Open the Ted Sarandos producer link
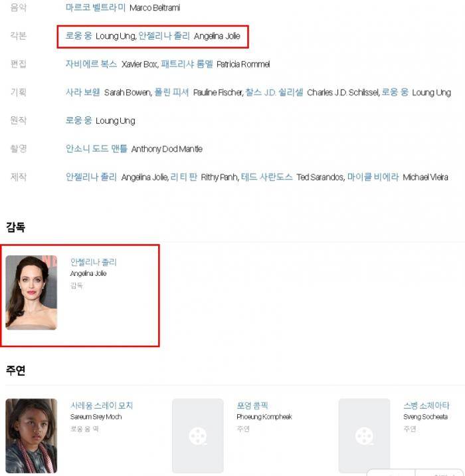Viewport: 465px width, 476px height. tap(267, 177)
